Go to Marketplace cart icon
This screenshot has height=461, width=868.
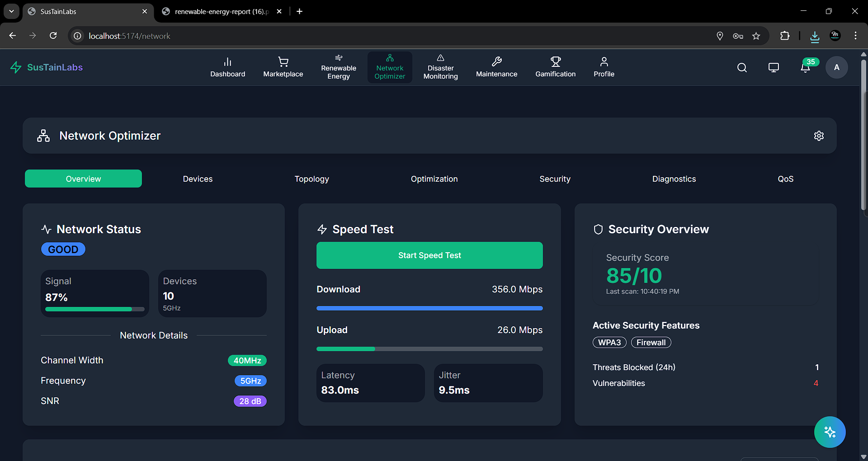tap(283, 62)
